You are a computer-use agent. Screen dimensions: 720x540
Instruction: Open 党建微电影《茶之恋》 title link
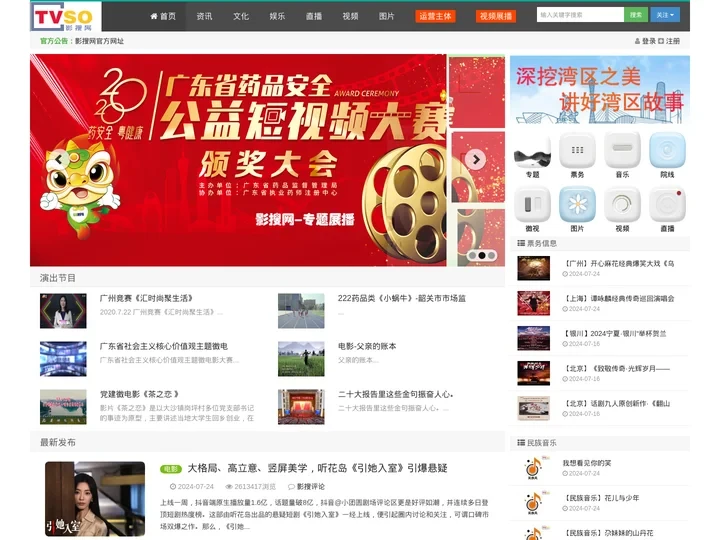click(x=140, y=394)
